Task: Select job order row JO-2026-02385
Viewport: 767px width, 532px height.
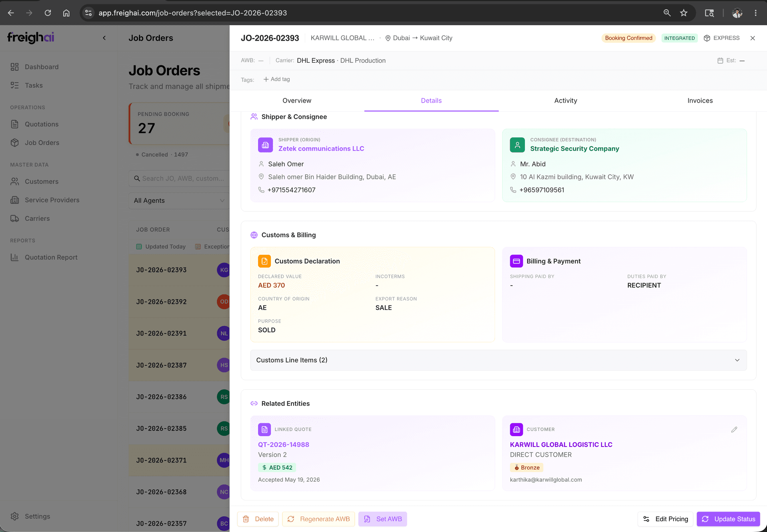Action: click(x=179, y=429)
